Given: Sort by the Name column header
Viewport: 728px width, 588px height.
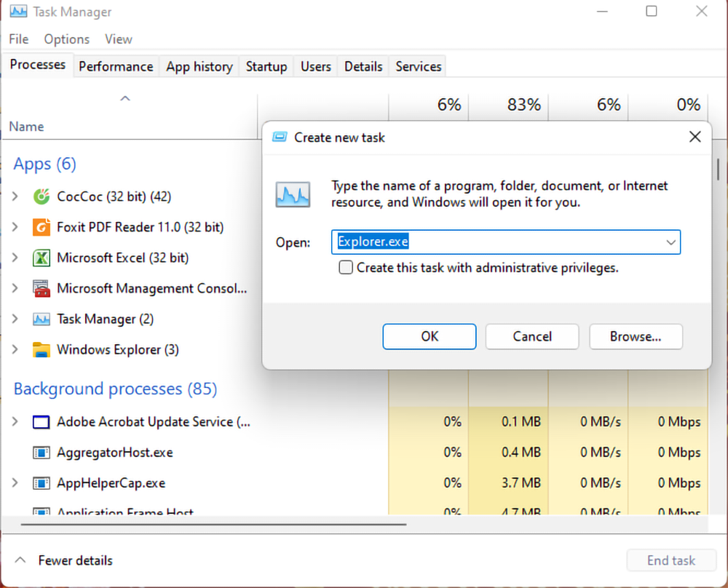Looking at the screenshot, I should [x=26, y=127].
